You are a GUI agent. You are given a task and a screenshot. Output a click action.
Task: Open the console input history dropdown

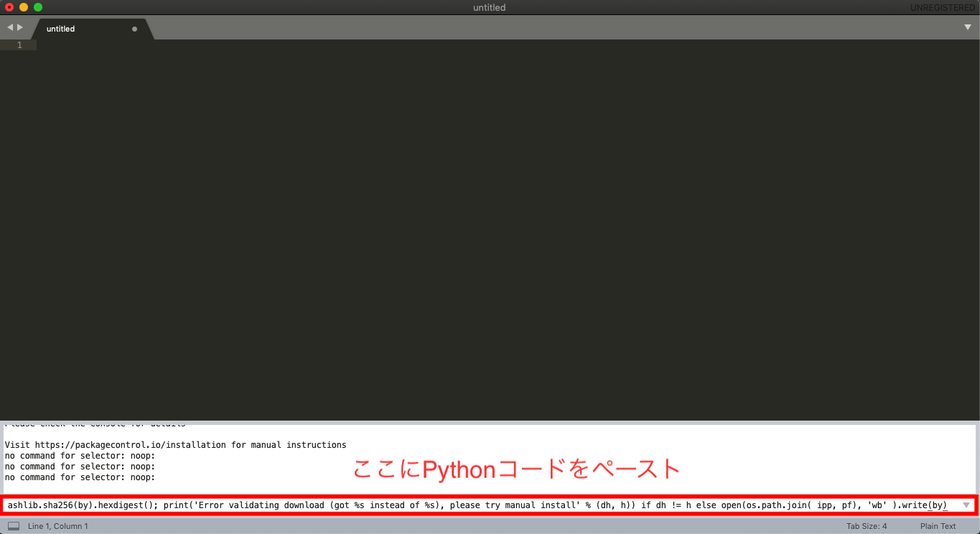point(967,505)
